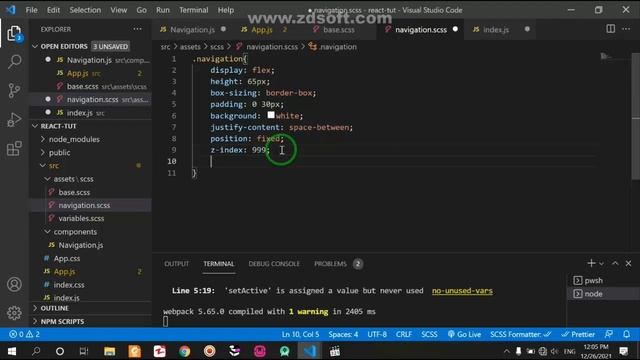Click the Explorer more actions ellipsis
This screenshot has width=640, height=360.
click(138, 29)
